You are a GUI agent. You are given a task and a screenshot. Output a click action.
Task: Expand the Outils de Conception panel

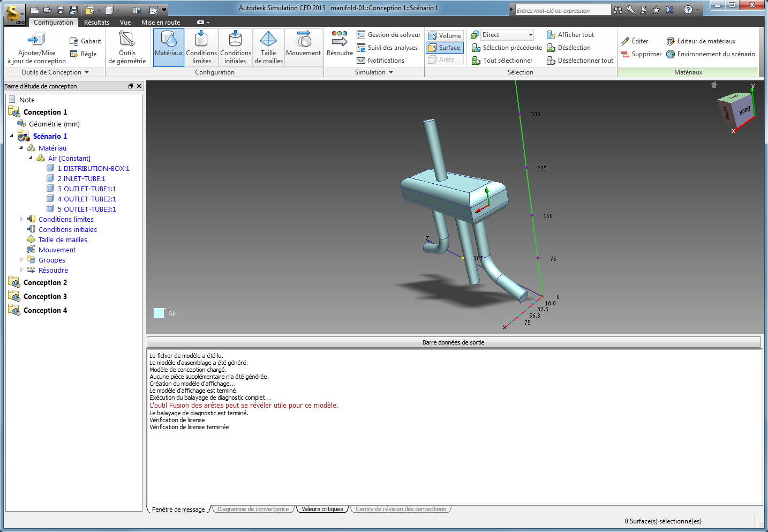(x=55, y=72)
